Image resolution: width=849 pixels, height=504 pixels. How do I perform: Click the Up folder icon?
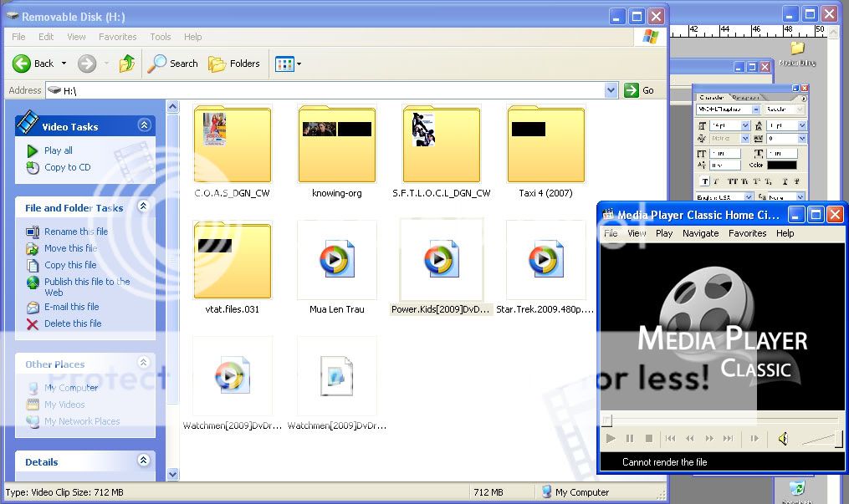(127, 64)
